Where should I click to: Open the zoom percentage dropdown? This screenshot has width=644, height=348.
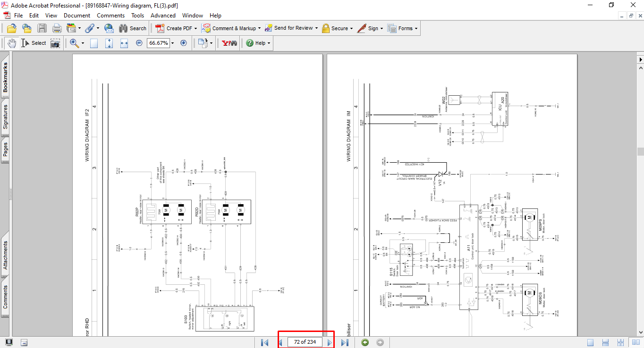(x=172, y=43)
